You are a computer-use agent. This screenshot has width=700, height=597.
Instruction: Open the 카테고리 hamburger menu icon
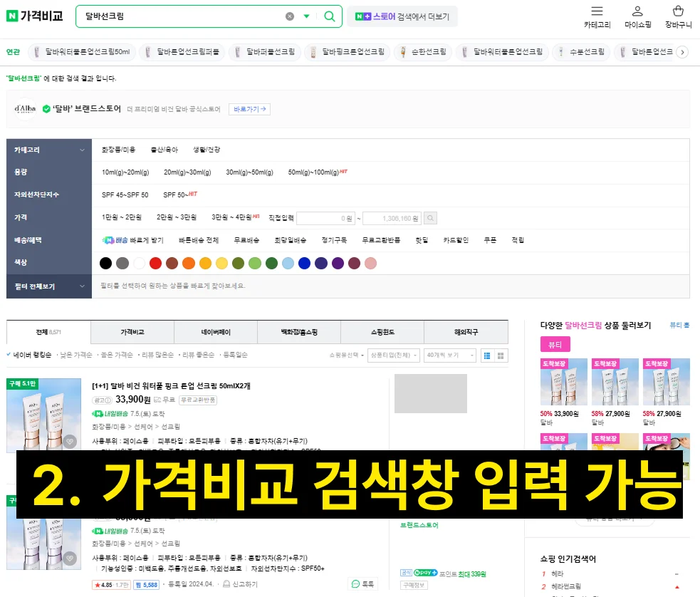(x=597, y=12)
